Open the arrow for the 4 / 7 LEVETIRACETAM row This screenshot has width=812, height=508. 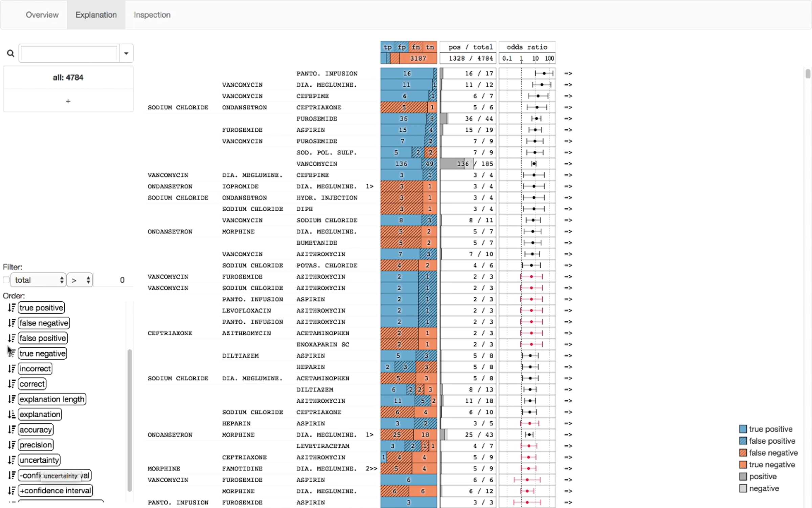568,446
